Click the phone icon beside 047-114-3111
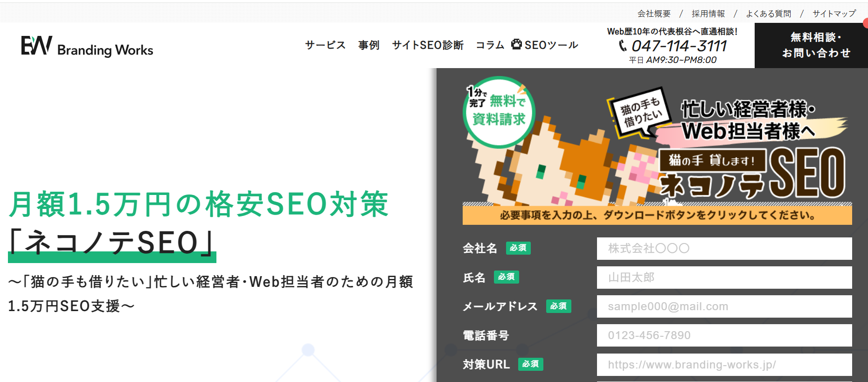The image size is (868, 382). (x=623, y=46)
